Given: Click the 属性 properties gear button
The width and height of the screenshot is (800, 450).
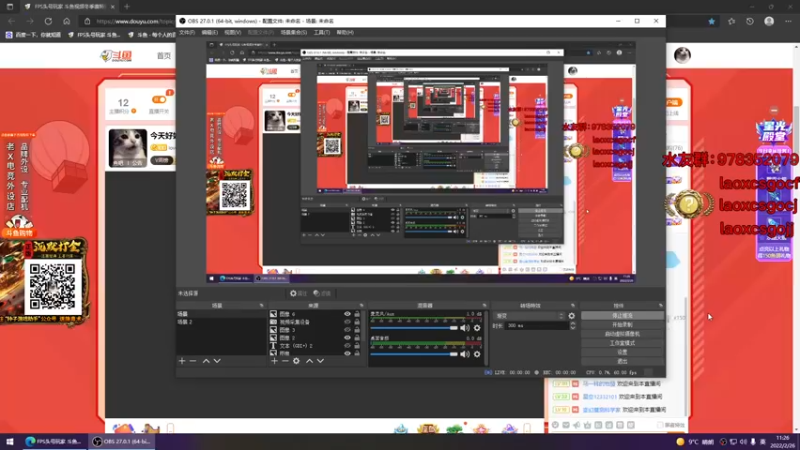Looking at the screenshot, I should 298,293.
